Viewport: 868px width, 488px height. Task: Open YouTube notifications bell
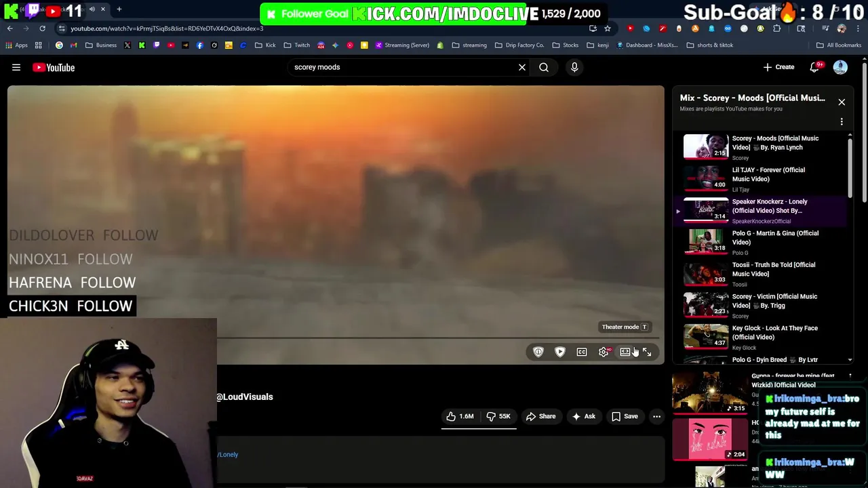(815, 67)
